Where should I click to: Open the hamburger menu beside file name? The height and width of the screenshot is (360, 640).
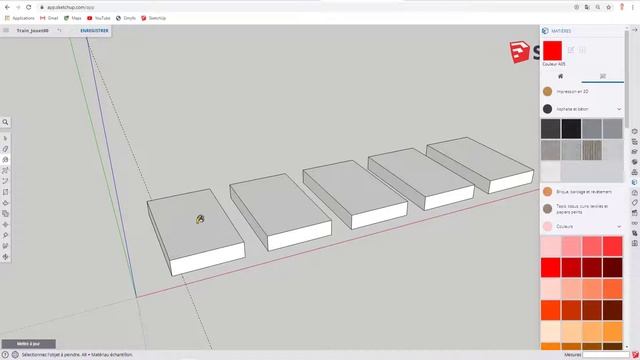pyautogui.click(x=6, y=30)
